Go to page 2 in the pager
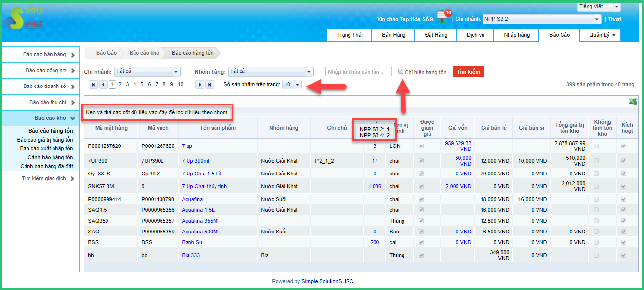 pyautogui.click(x=120, y=85)
